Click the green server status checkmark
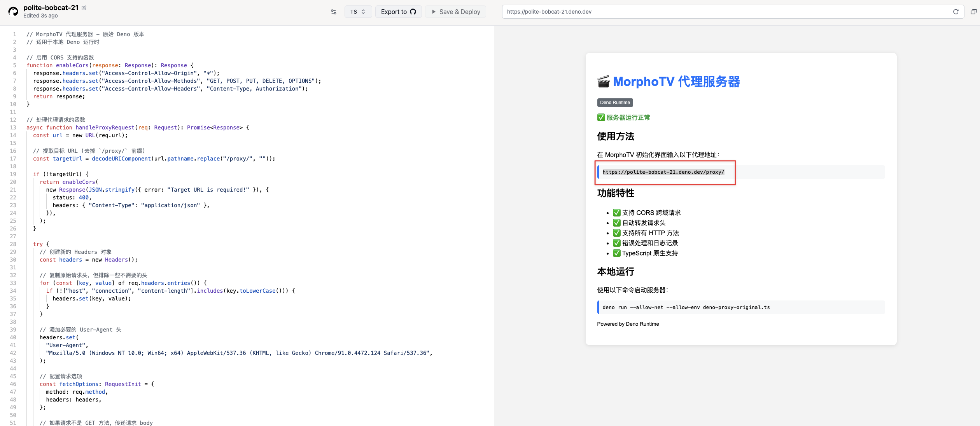The image size is (980, 426). [601, 117]
